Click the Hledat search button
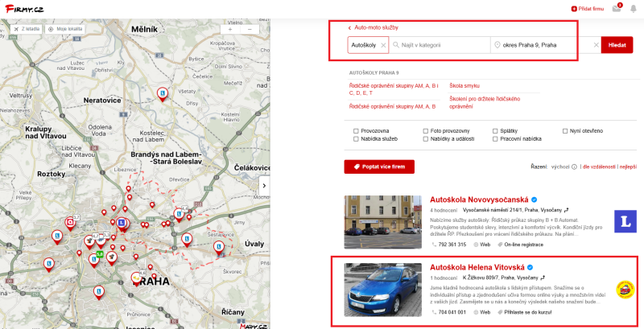The image size is (644, 329). [617, 45]
